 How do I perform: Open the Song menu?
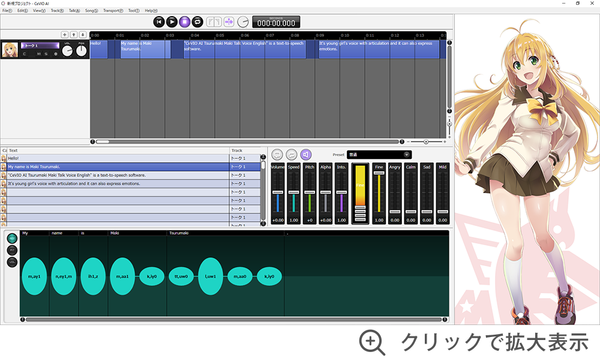pos(91,11)
